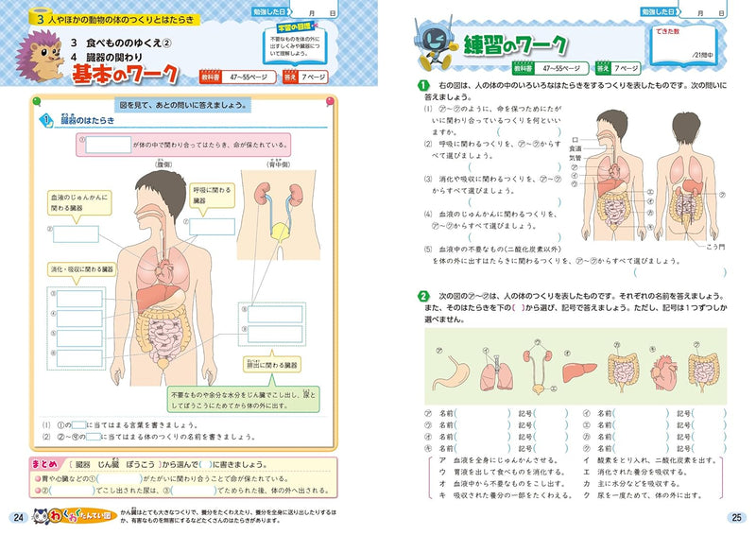Image resolution: width=756 pixels, height=535 pixels.
Task: Click the 基本のワーク title
Action: (x=125, y=74)
